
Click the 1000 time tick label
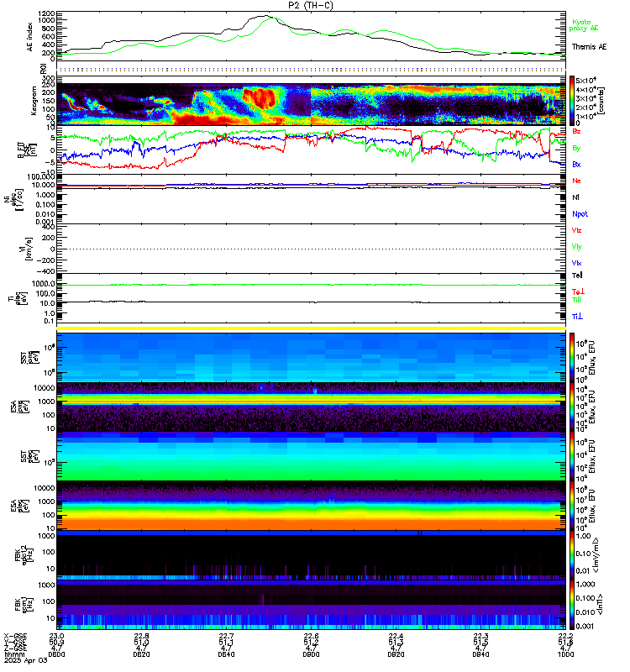click(565, 654)
